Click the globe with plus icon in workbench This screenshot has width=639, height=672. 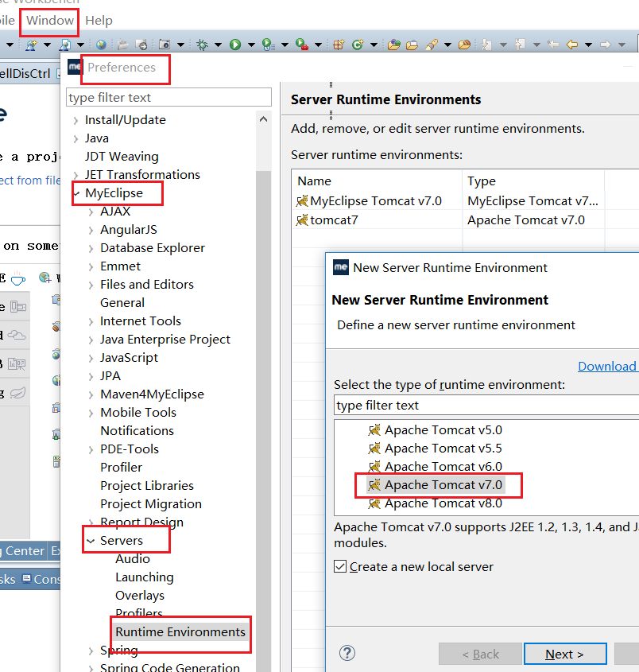coord(45,278)
